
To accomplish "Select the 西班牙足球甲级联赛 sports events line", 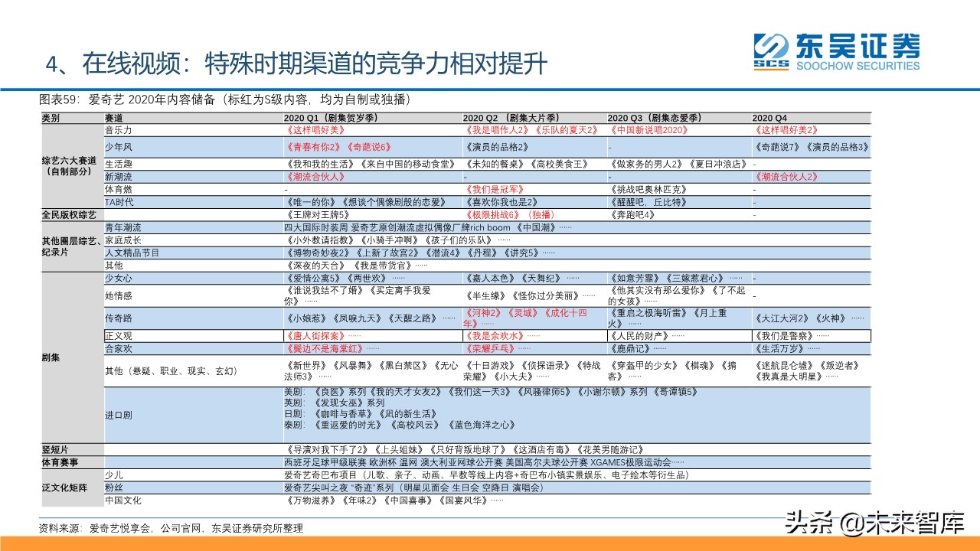I will coord(484,463).
